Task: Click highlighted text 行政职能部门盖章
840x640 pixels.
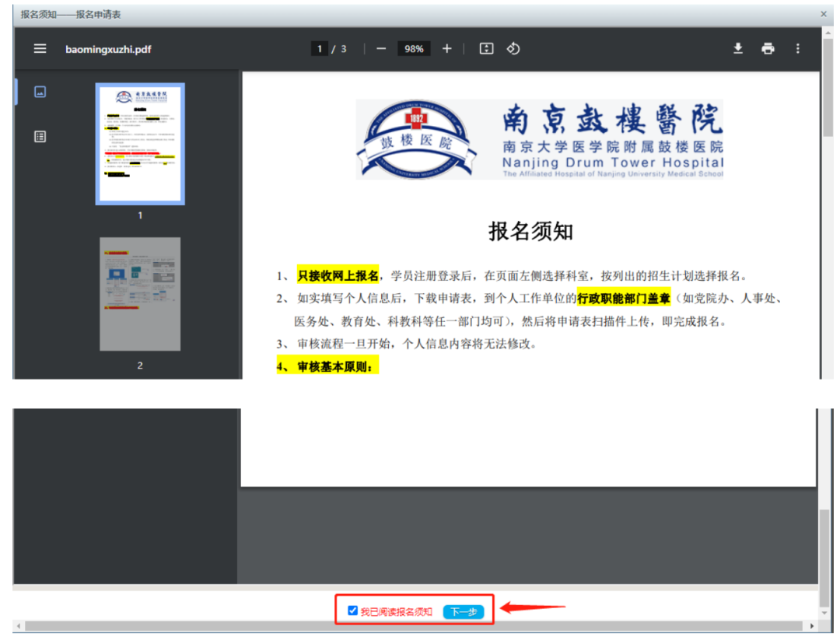Action: click(x=624, y=299)
